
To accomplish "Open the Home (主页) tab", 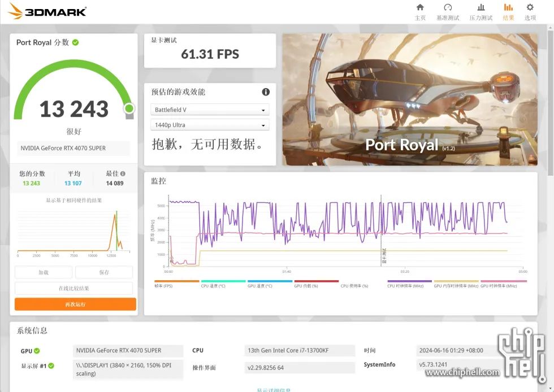I will pos(419,12).
